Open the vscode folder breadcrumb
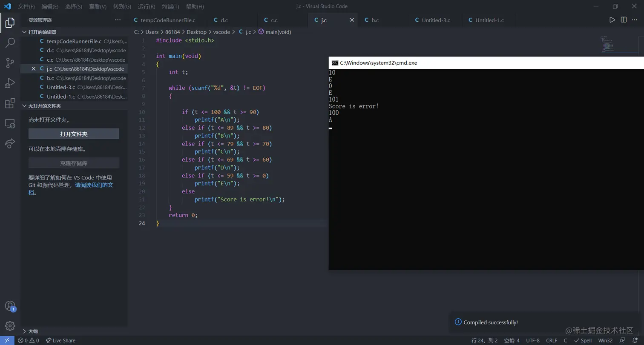 tap(221, 32)
